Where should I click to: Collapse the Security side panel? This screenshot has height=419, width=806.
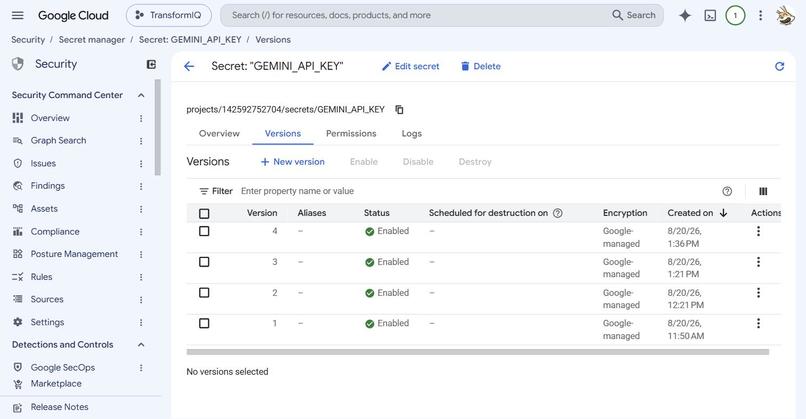[151, 64]
